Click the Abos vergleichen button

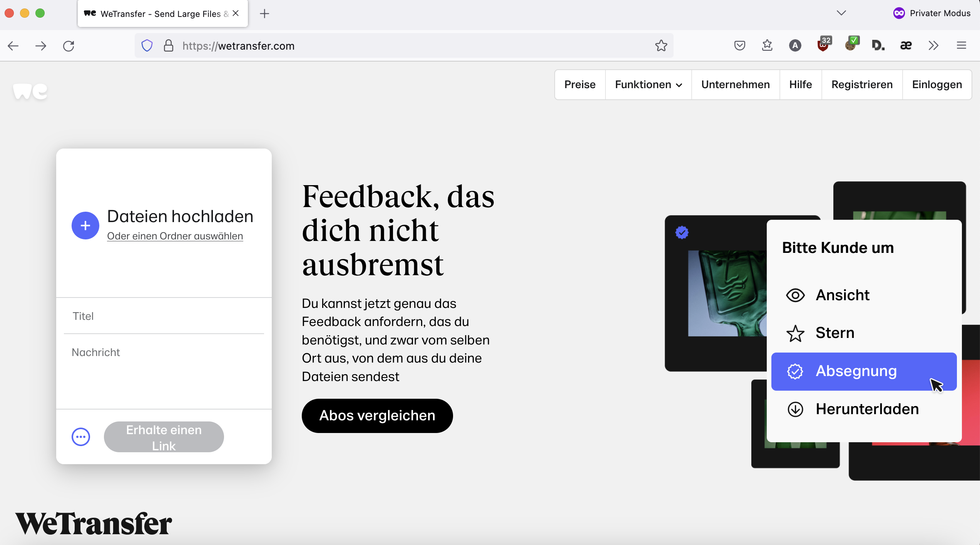[377, 416]
